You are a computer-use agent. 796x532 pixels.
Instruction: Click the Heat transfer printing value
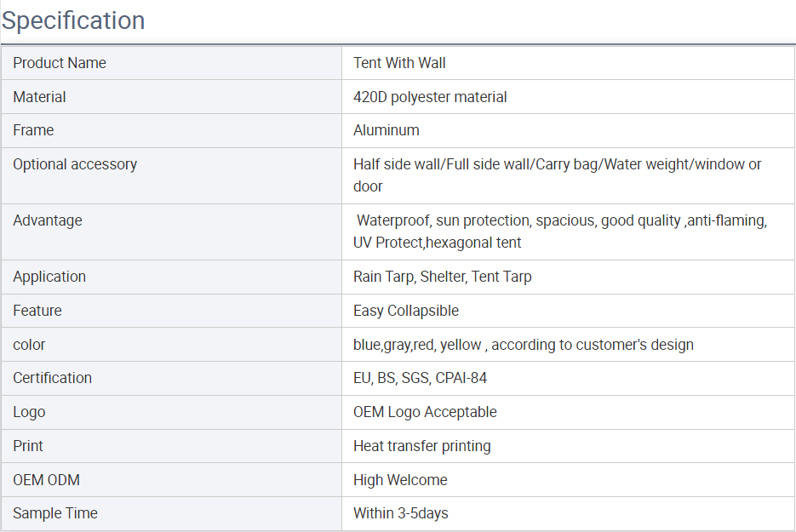coord(422,446)
